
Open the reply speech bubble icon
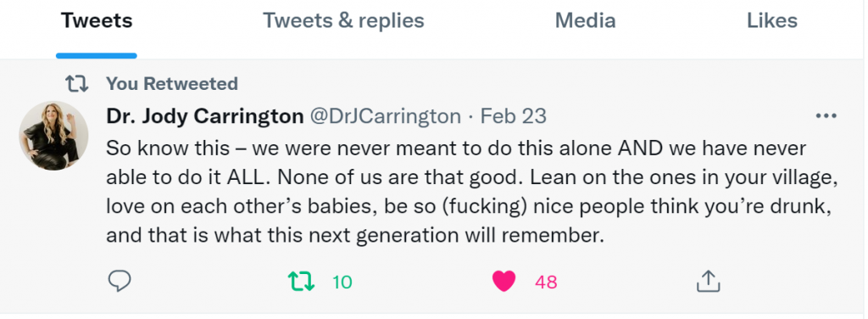[x=119, y=282]
